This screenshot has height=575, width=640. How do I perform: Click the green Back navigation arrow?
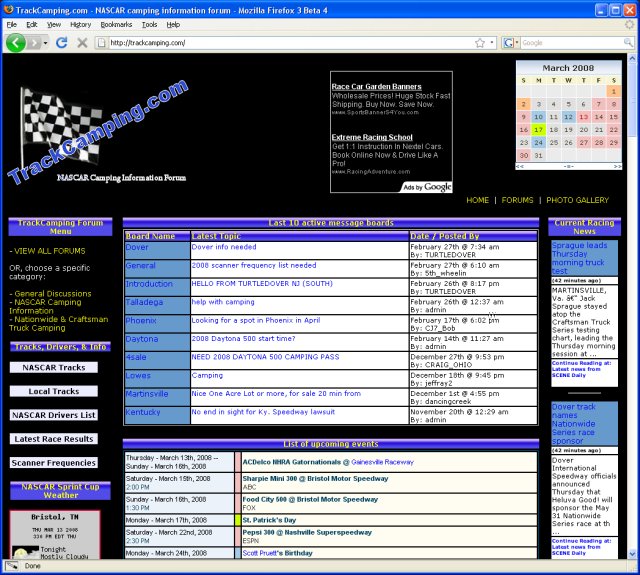coord(16,42)
